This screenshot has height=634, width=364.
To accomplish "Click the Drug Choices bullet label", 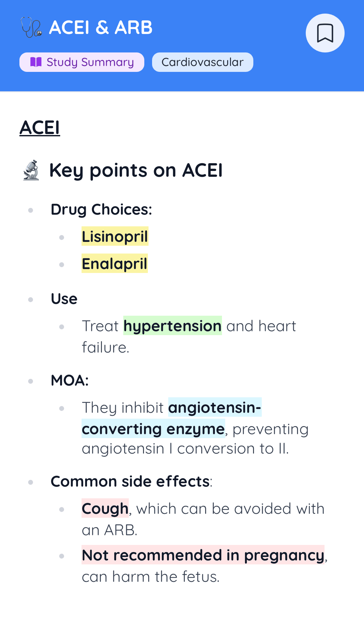I will tap(101, 209).
